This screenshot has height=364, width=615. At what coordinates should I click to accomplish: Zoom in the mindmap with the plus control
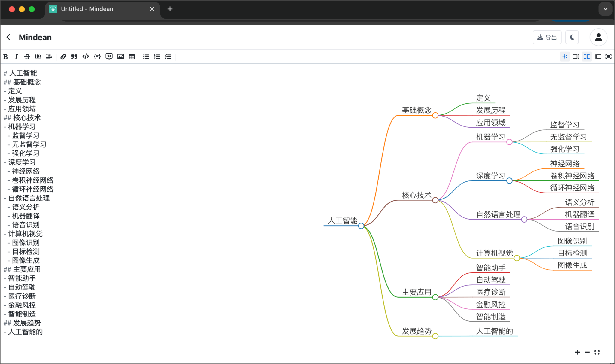(x=577, y=352)
